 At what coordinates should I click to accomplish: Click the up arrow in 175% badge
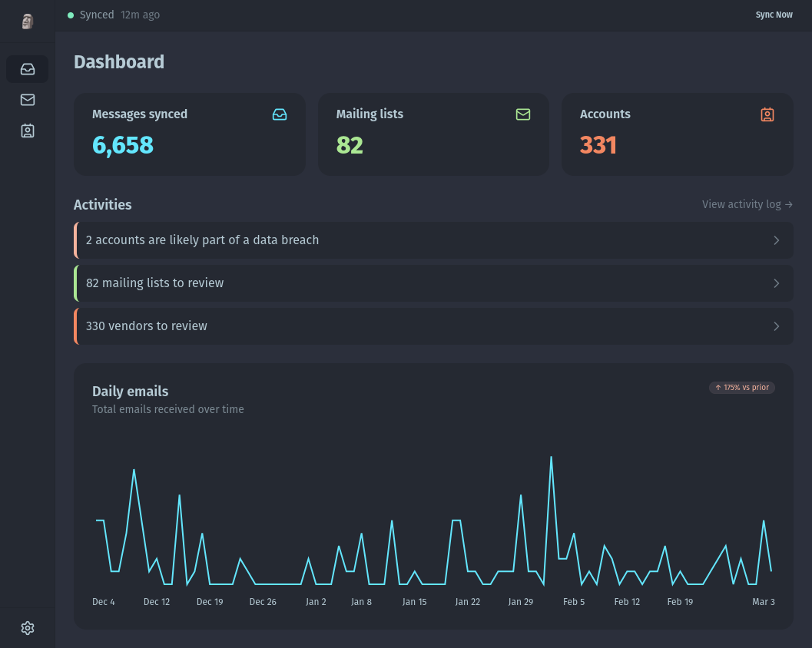pos(718,387)
